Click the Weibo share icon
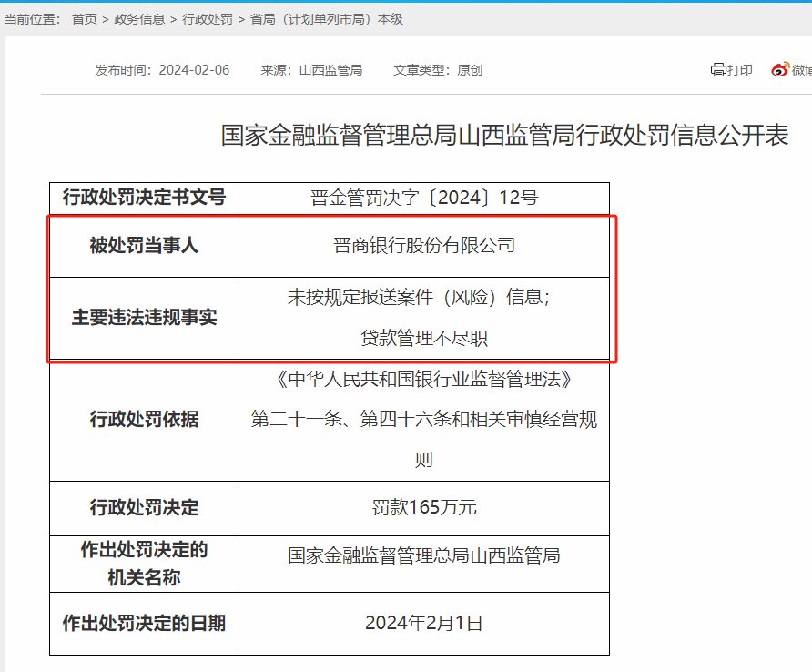Image resolution: width=812 pixels, height=672 pixels. click(x=780, y=70)
